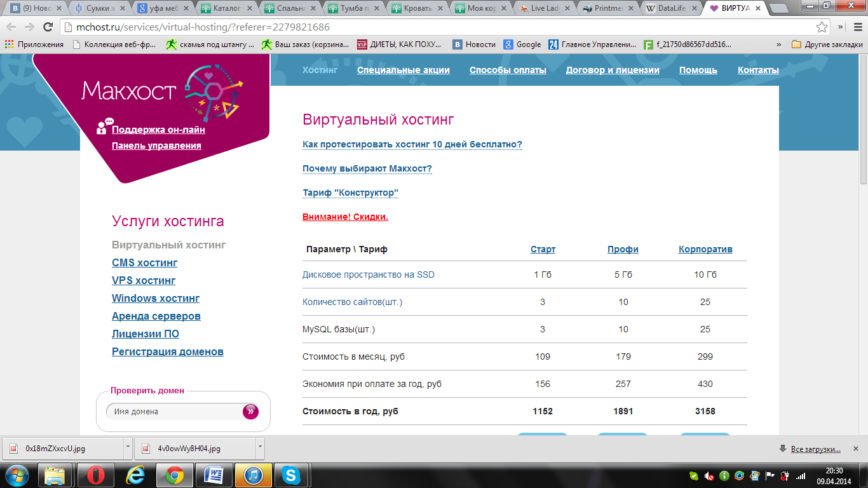
Task: Launch Opera from the taskbar
Action: [x=96, y=475]
